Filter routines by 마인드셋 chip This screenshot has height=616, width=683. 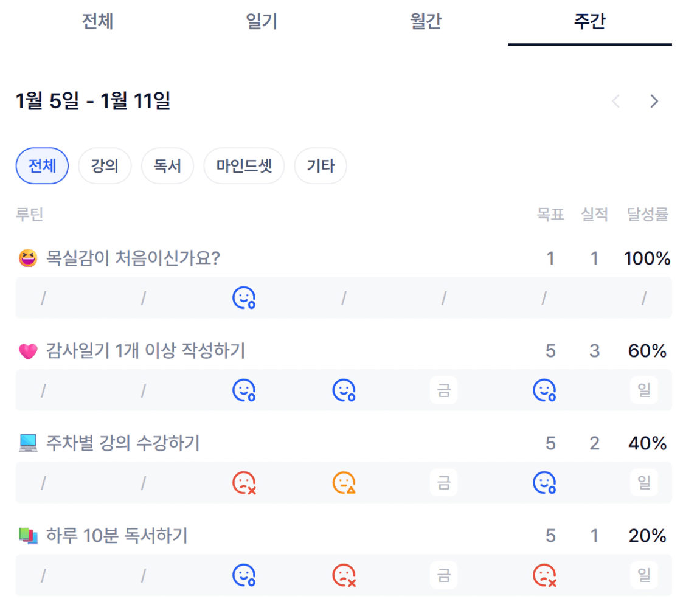click(244, 166)
